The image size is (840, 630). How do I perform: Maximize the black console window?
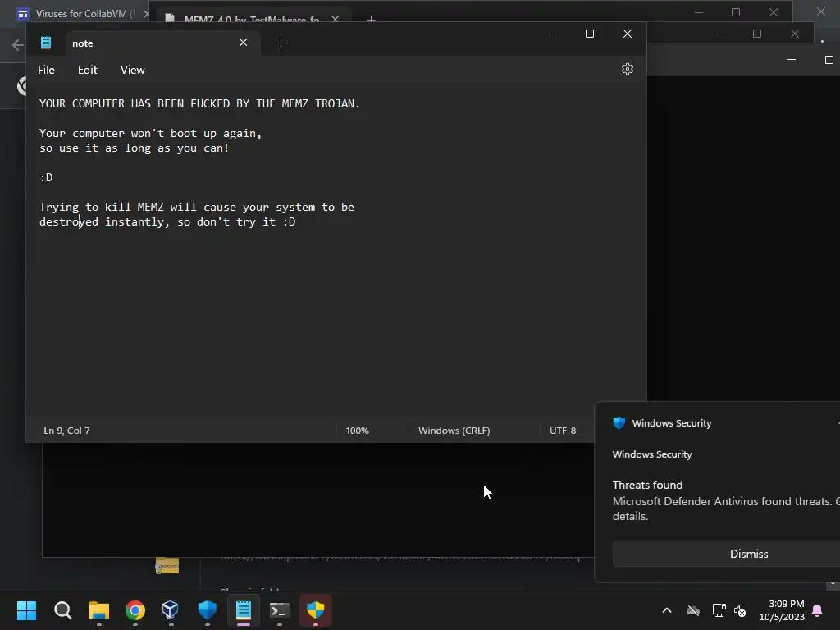pos(829,59)
